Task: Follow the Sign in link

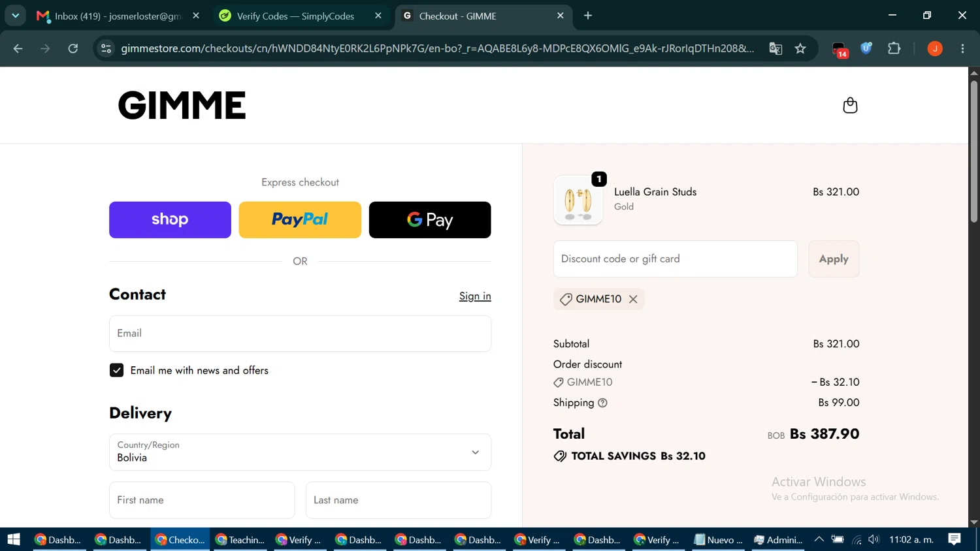Action: point(475,296)
